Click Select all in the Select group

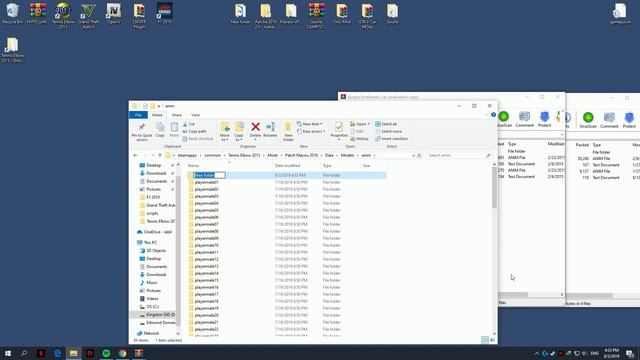click(386, 124)
